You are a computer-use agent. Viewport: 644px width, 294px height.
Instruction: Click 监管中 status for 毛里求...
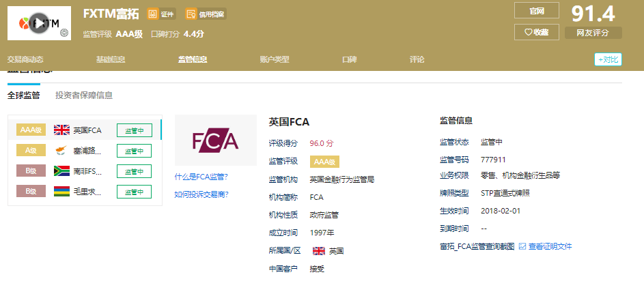pos(135,192)
